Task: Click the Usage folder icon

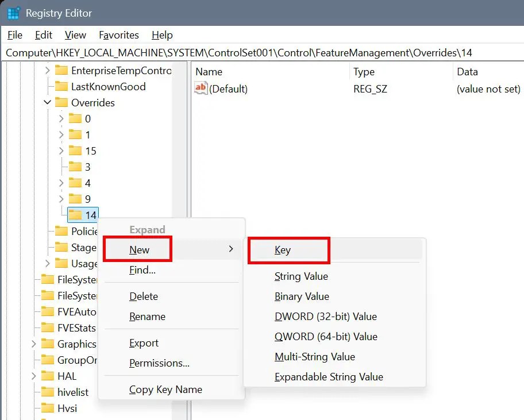Action: click(x=61, y=263)
